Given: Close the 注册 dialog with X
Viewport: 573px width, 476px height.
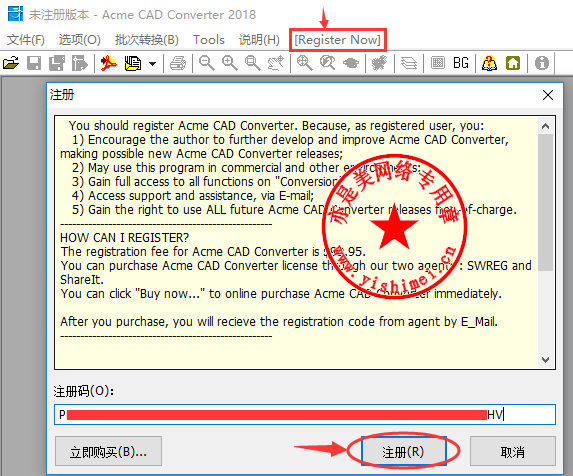Looking at the screenshot, I should coord(548,95).
